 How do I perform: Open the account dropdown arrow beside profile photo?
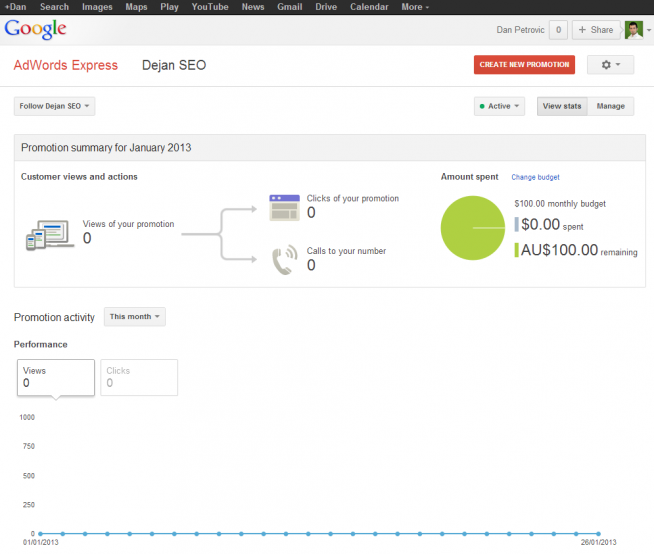pyautogui.click(x=649, y=30)
